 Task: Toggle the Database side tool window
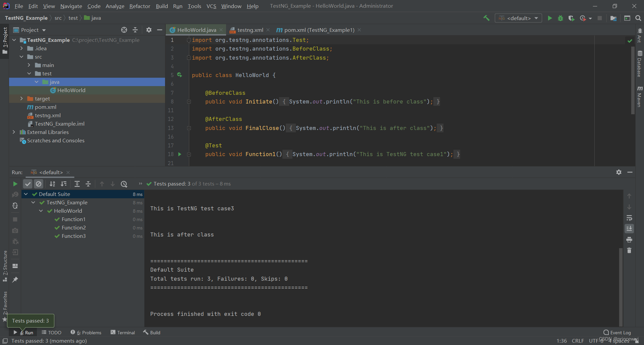(640, 64)
